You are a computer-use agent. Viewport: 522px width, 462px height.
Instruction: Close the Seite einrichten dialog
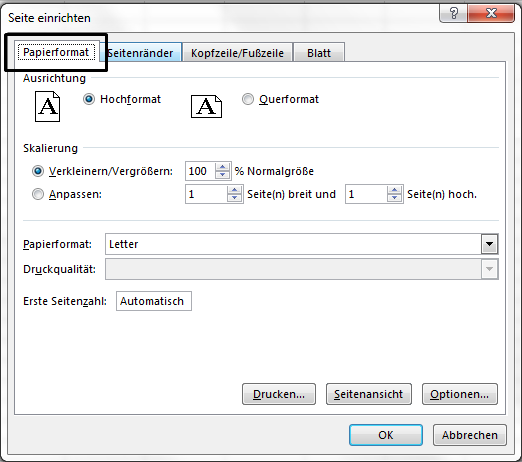pyautogui.click(x=491, y=13)
